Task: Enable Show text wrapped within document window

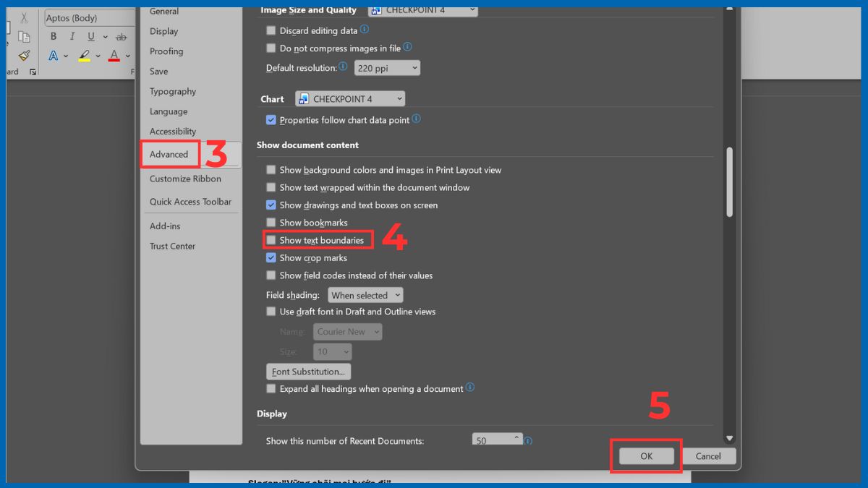Action: coord(271,187)
